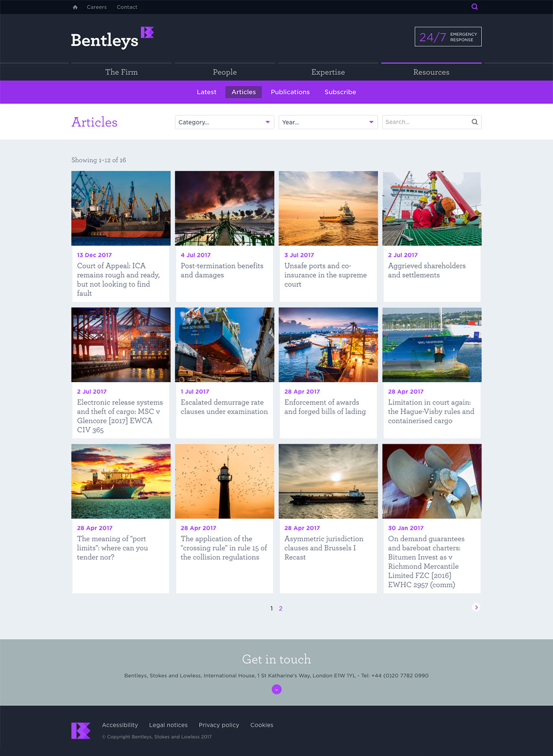Open the purple search icon in top bar
This screenshot has height=756, width=553.
click(475, 7)
